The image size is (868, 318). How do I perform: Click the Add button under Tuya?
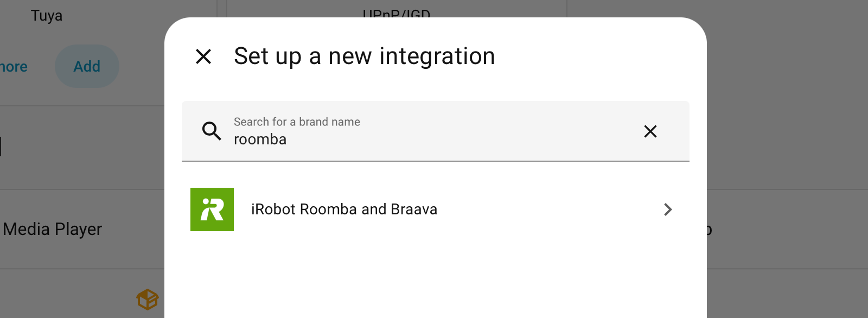tap(87, 66)
